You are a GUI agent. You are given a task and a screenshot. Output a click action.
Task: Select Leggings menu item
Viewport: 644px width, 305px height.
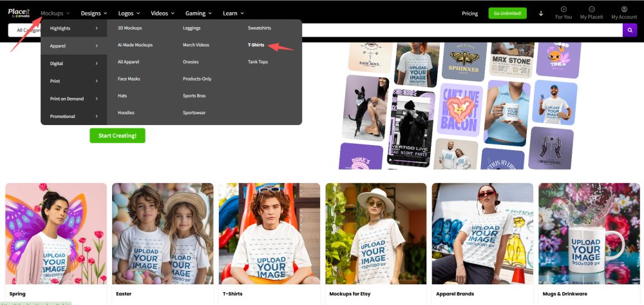tap(192, 28)
